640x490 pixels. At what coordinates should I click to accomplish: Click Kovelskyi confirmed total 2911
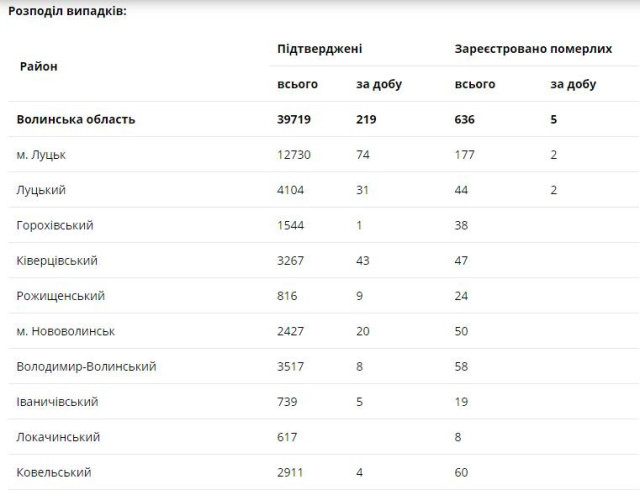tap(293, 472)
